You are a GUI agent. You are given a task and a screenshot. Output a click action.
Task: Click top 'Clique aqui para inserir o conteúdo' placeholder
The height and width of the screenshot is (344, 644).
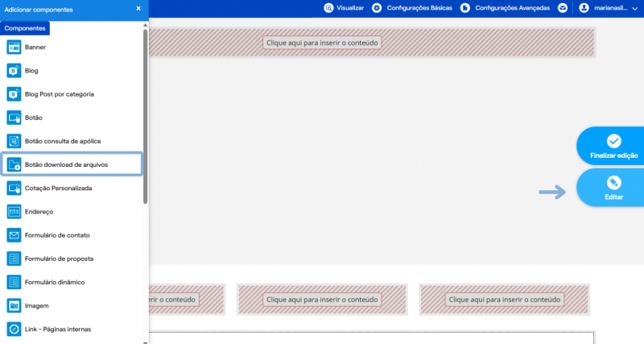[322, 43]
